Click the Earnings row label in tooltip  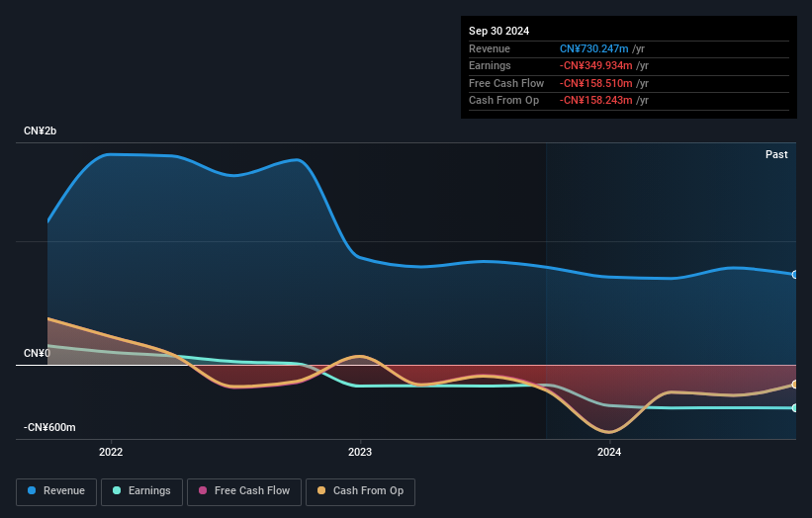pyautogui.click(x=490, y=65)
